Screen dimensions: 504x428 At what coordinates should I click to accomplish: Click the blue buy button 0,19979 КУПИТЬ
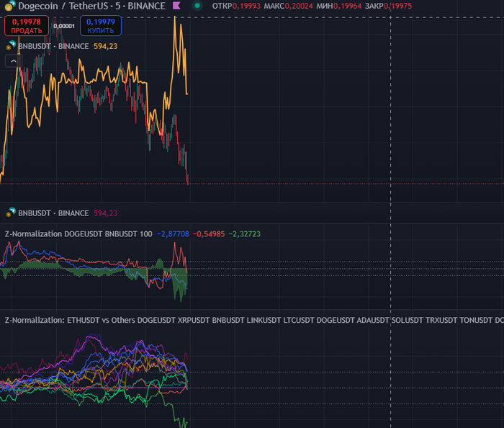click(101, 26)
